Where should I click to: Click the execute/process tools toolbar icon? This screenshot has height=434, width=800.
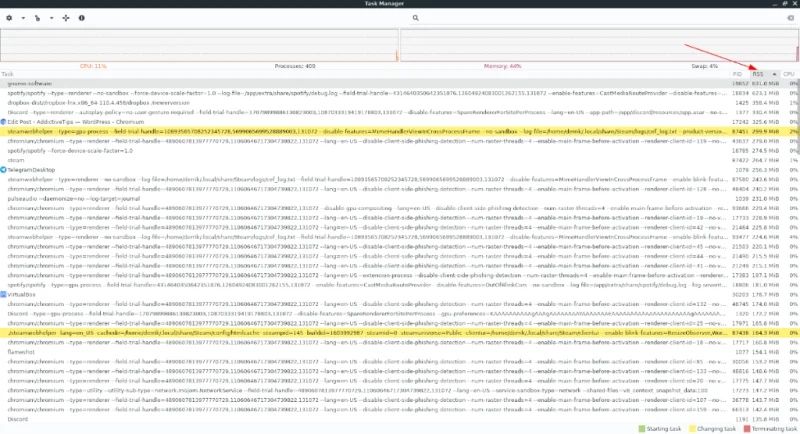pyautogui.click(x=37, y=18)
